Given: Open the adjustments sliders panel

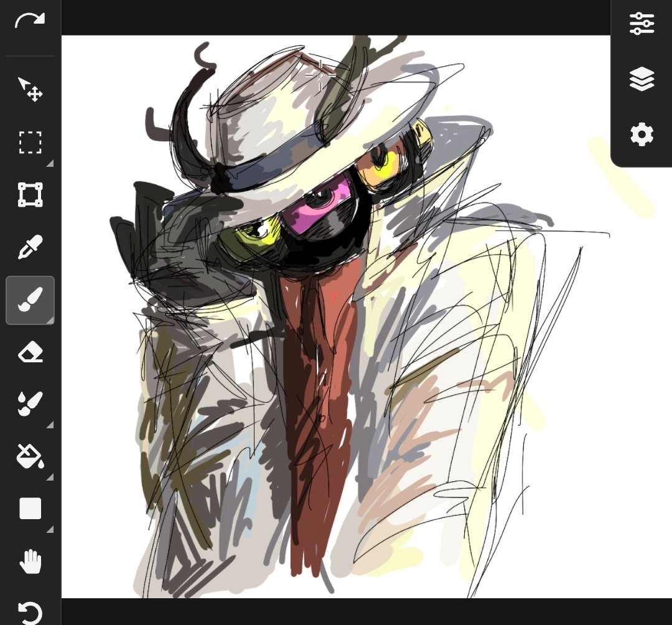Looking at the screenshot, I should pyautogui.click(x=642, y=24).
